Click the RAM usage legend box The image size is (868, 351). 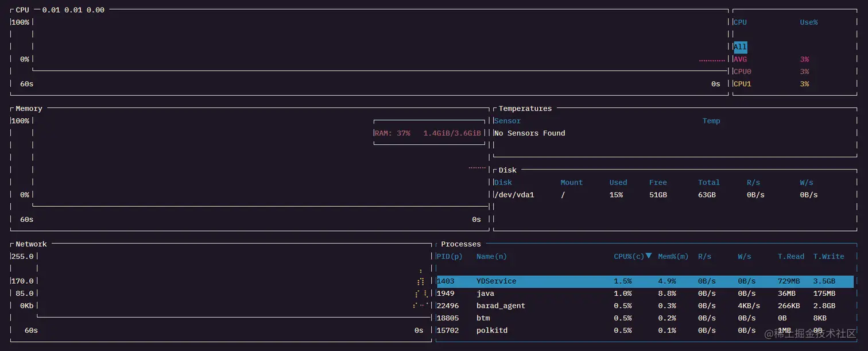(x=427, y=133)
